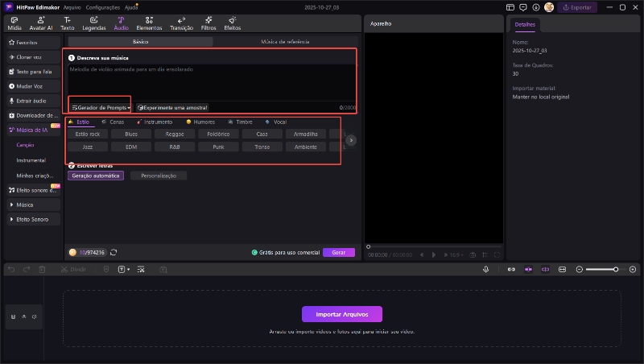Refresh the credits counter
This screenshot has height=364, width=644.
[114, 252]
